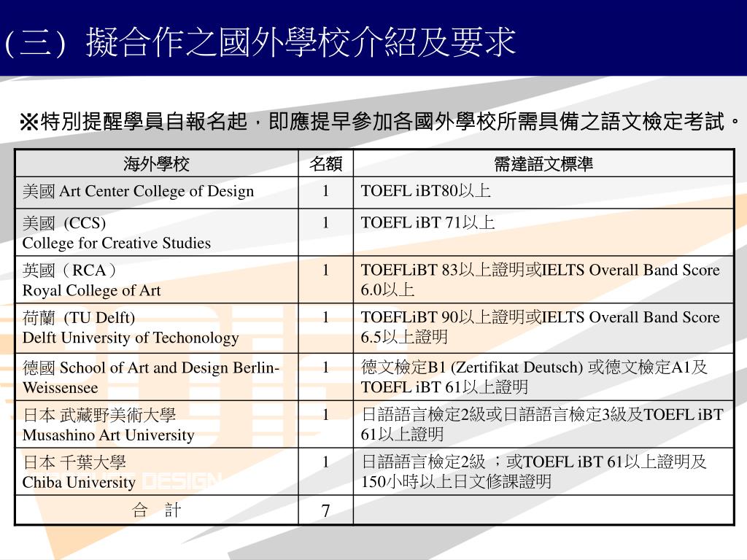Click the TOEFLiBT 83以上 requirement cell
747x560 pixels.
point(543,279)
